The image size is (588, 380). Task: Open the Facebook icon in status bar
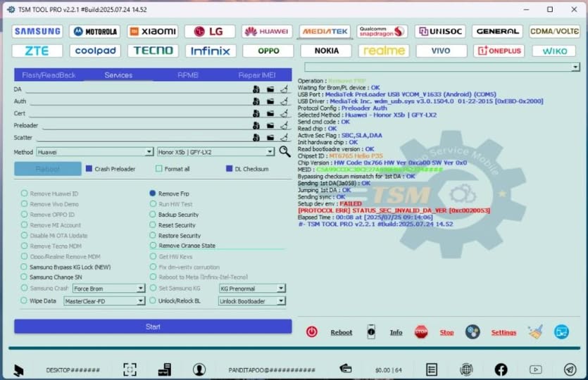501,370
